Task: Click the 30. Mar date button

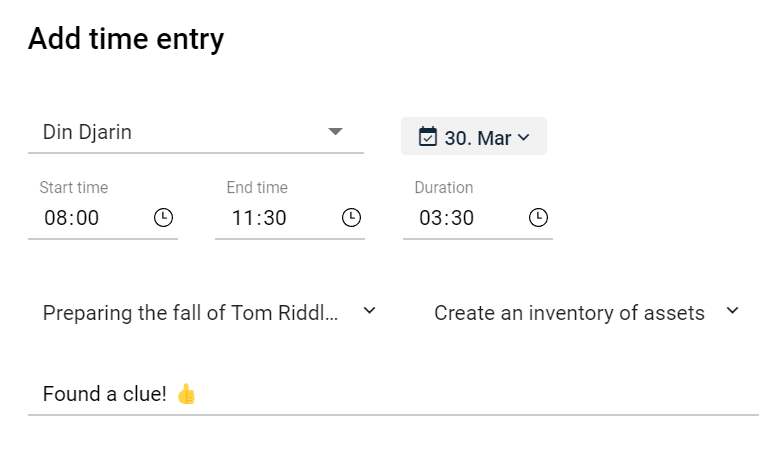Action: pos(474,137)
